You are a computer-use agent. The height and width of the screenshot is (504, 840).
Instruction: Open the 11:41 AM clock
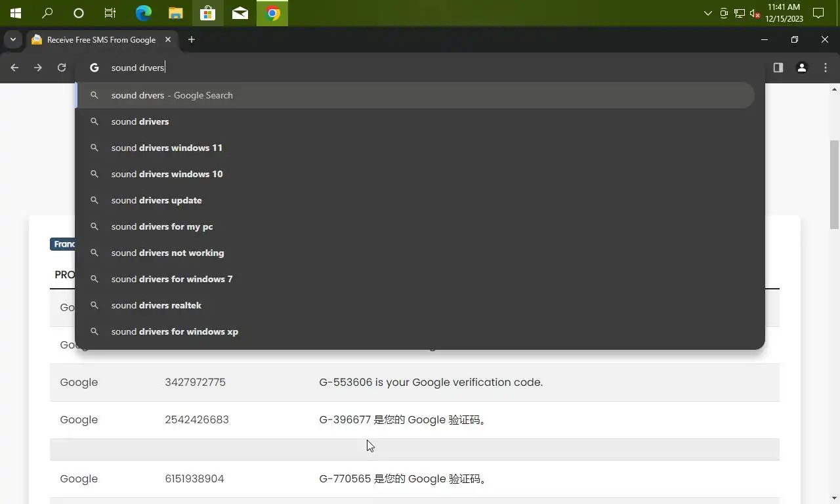point(784,13)
